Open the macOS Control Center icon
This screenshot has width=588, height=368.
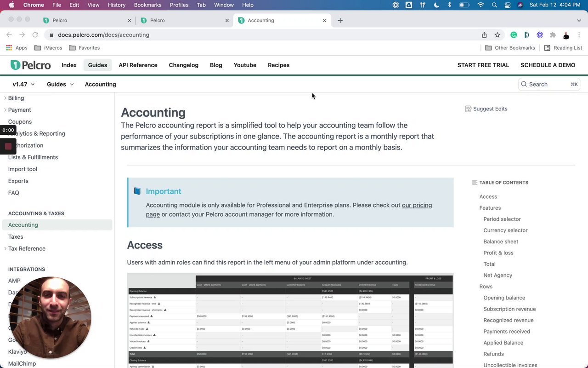tap(508, 5)
